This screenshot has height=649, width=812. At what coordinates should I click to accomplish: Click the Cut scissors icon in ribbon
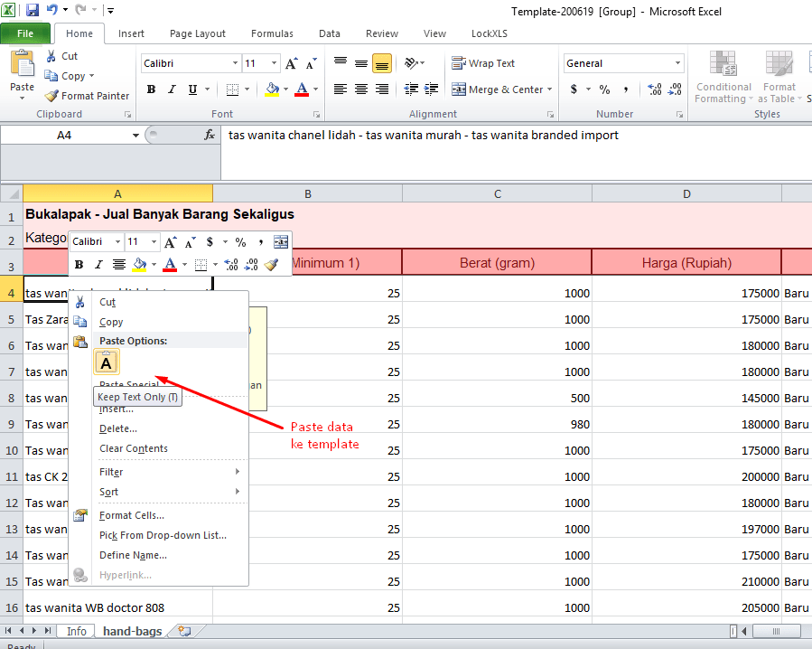pyautogui.click(x=51, y=56)
